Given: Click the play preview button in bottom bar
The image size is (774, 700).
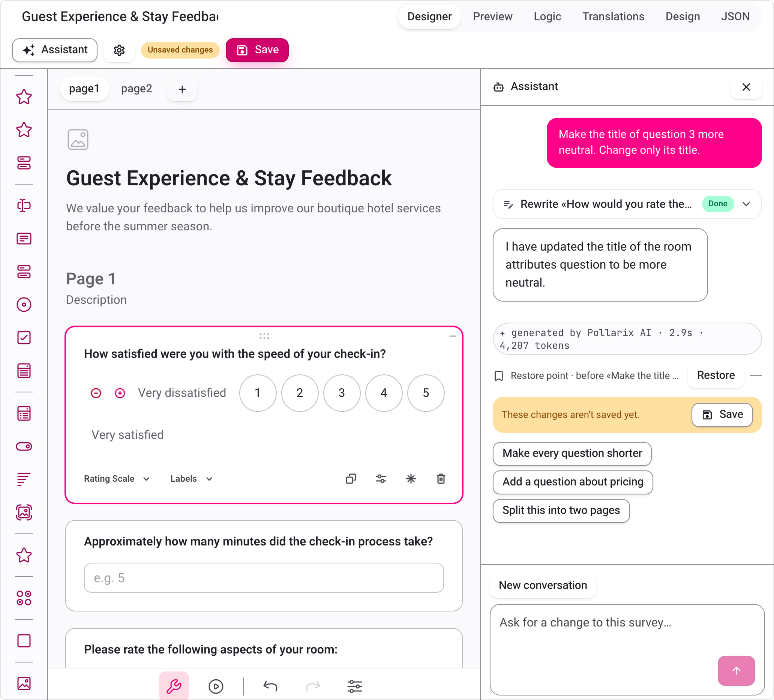Looking at the screenshot, I should [216, 686].
